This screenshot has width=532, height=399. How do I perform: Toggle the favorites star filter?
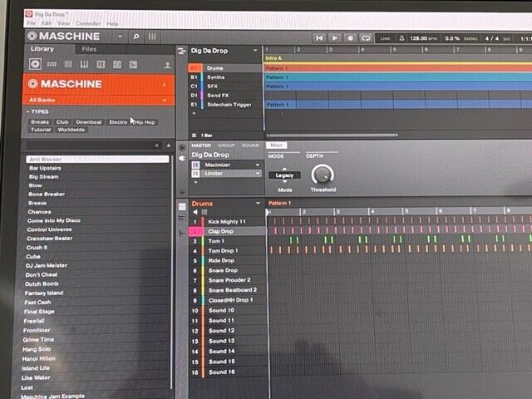(x=168, y=145)
